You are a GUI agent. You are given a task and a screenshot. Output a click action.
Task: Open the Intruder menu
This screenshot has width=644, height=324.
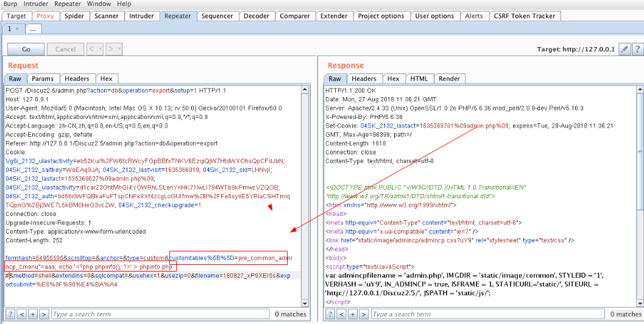click(35, 4)
